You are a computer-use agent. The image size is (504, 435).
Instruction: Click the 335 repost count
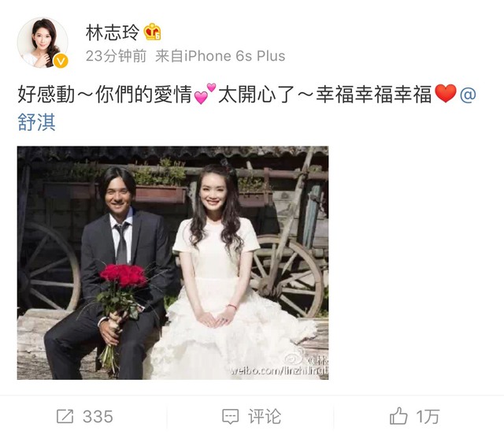[98, 417]
